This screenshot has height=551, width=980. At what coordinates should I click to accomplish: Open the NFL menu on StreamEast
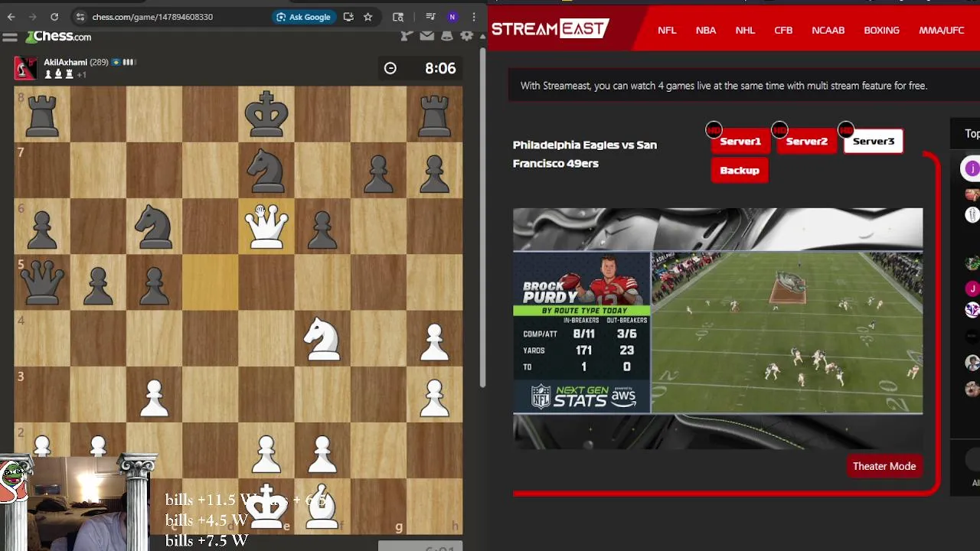click(x=667, y=30)
